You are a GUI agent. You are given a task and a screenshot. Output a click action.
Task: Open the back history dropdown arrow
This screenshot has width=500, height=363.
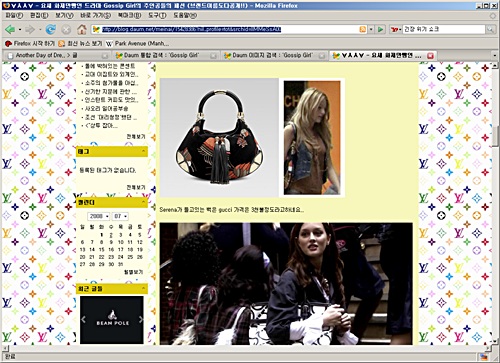point(20,30)
